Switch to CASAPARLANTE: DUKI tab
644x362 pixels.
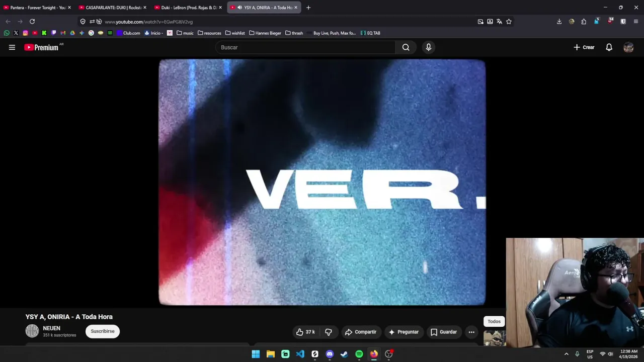click(113, 8)
